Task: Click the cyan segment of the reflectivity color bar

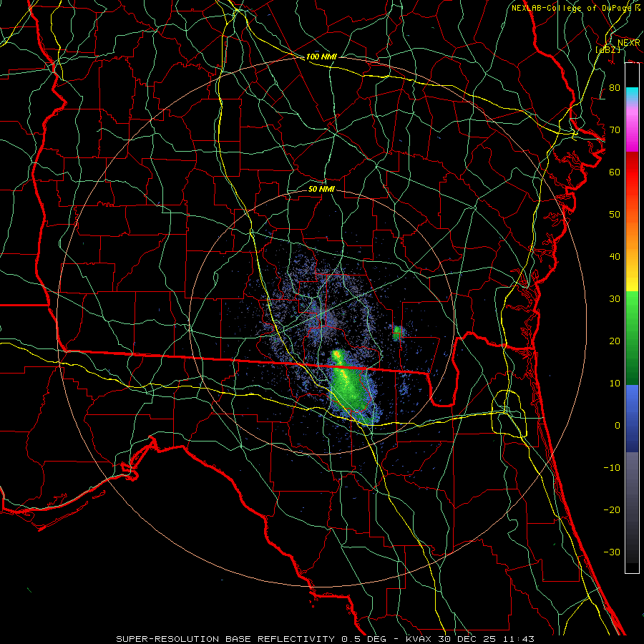Action: [x=632, y=94]
